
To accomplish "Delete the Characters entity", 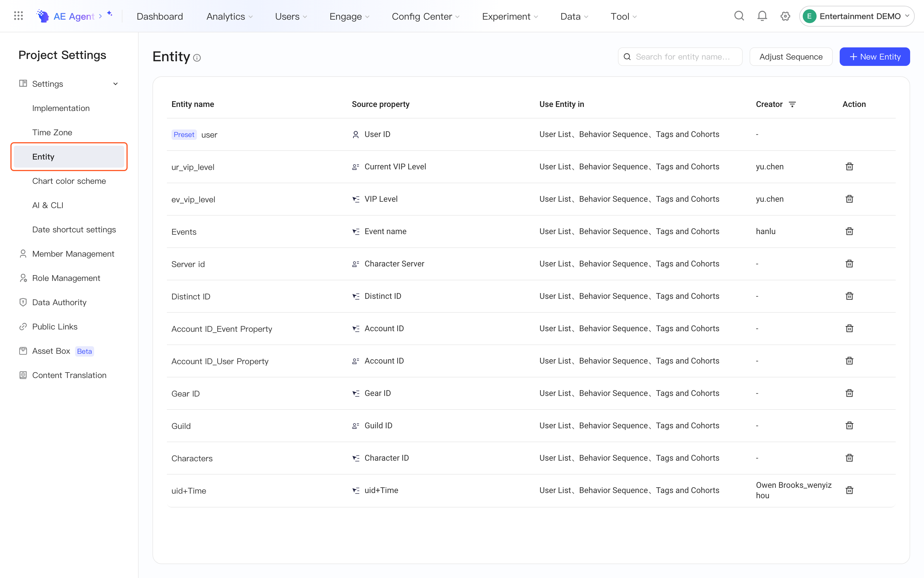I will (x=849, y=458).
